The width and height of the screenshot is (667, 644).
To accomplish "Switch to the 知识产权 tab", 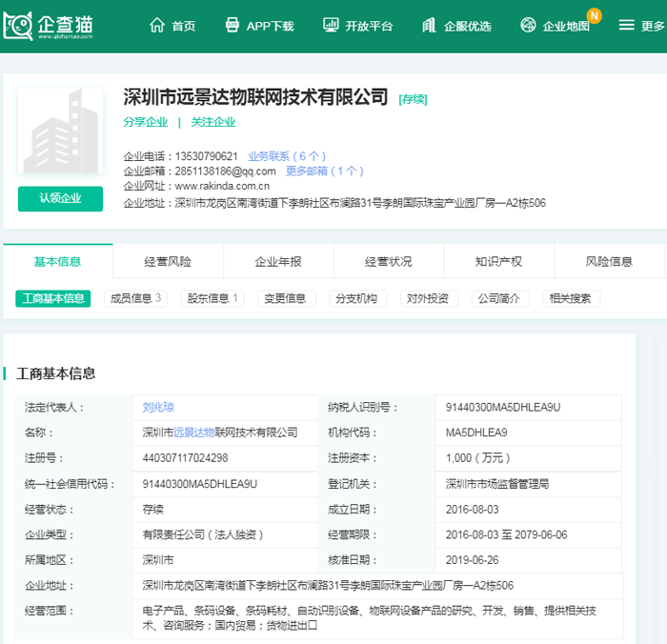I will (498, 262).
